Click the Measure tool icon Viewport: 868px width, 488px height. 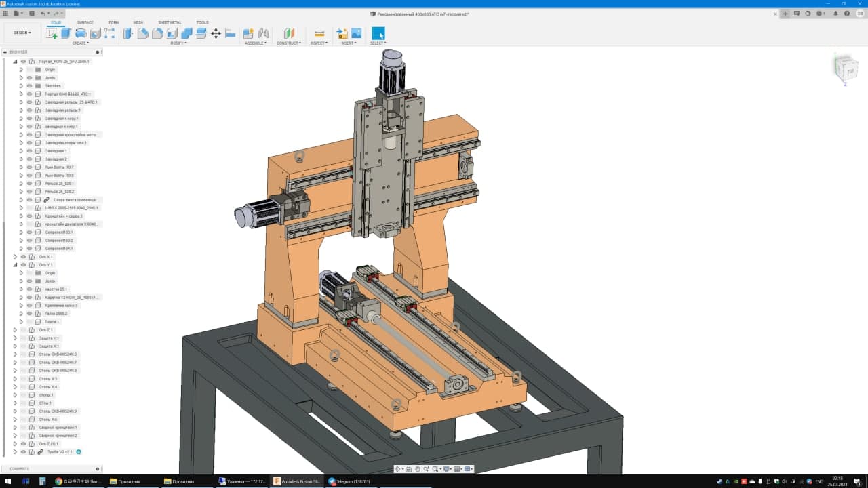(319, 33)
